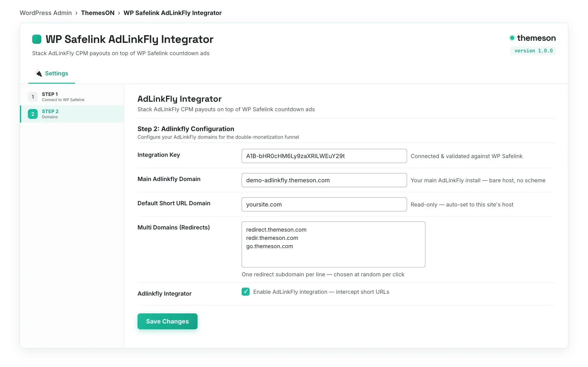
Task: Click the bare host, no scheme hint
Action: pyautogui.click(x=478, y=180)
